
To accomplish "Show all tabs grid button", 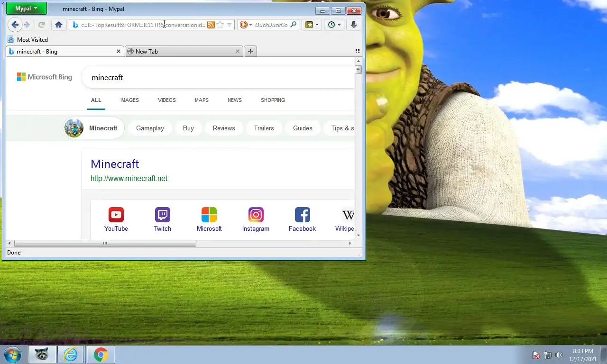I will [358, 51].
